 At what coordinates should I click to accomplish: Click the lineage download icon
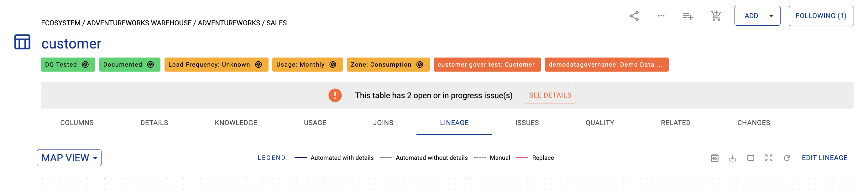[733, 158]
